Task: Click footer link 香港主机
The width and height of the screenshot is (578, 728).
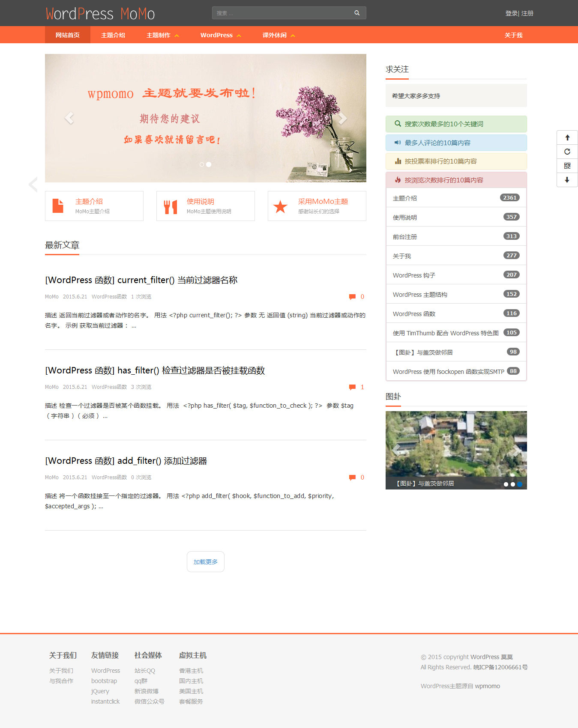Action: [191, 671]
